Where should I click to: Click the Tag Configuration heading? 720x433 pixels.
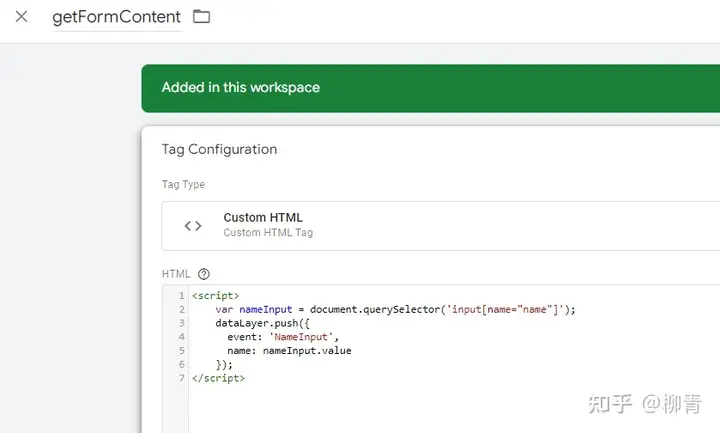coord(219,150)
